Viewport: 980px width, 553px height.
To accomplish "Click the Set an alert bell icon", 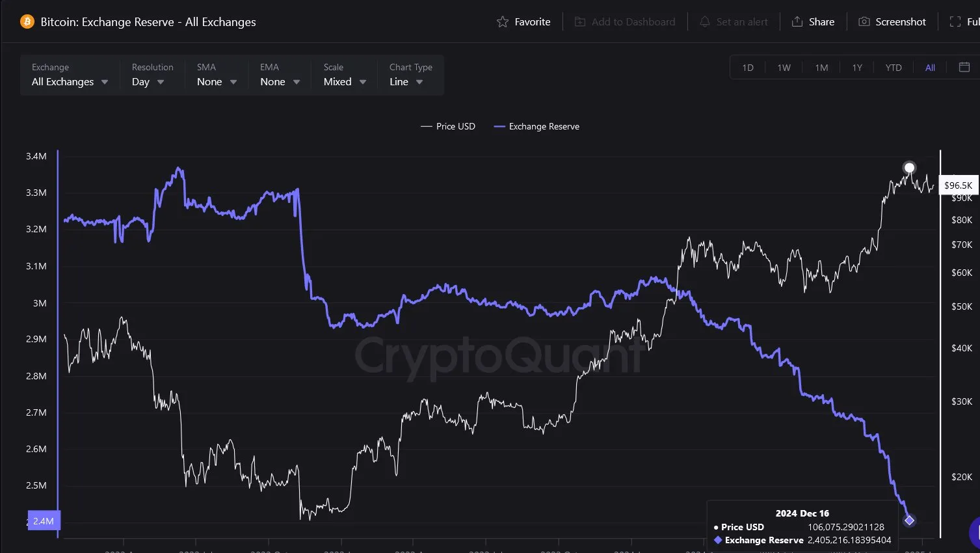I will point(704,21).
